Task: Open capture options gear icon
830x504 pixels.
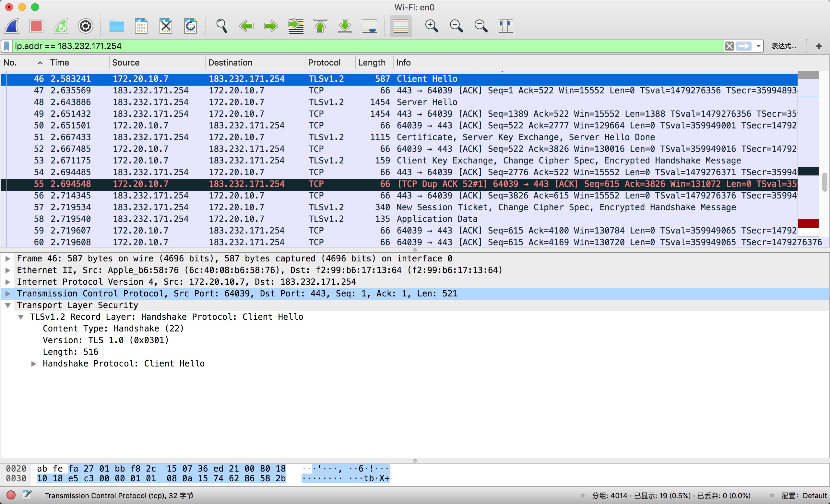Action: [86, 26]
